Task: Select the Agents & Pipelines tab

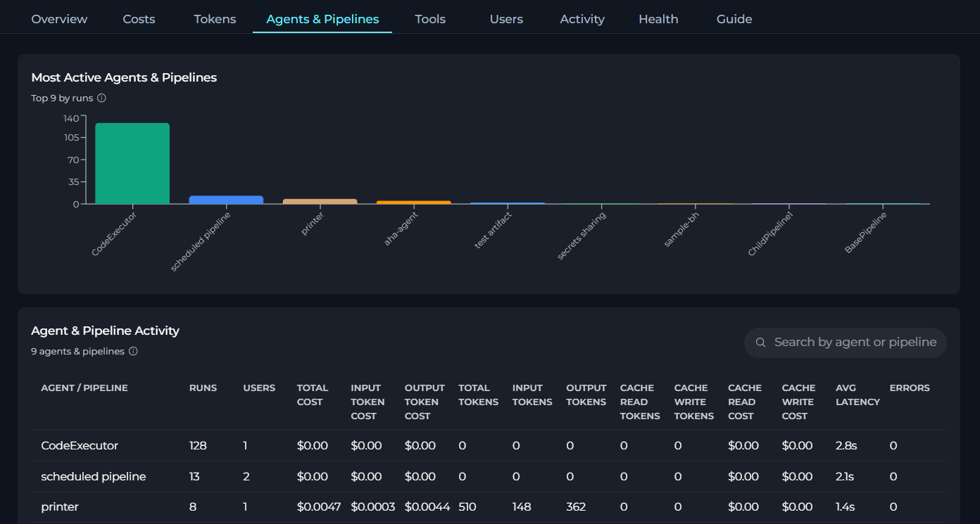Action: [322, 19]
